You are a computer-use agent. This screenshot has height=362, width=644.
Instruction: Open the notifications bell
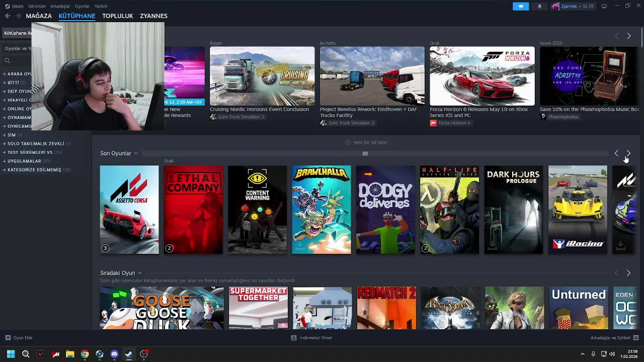[540, 6]
